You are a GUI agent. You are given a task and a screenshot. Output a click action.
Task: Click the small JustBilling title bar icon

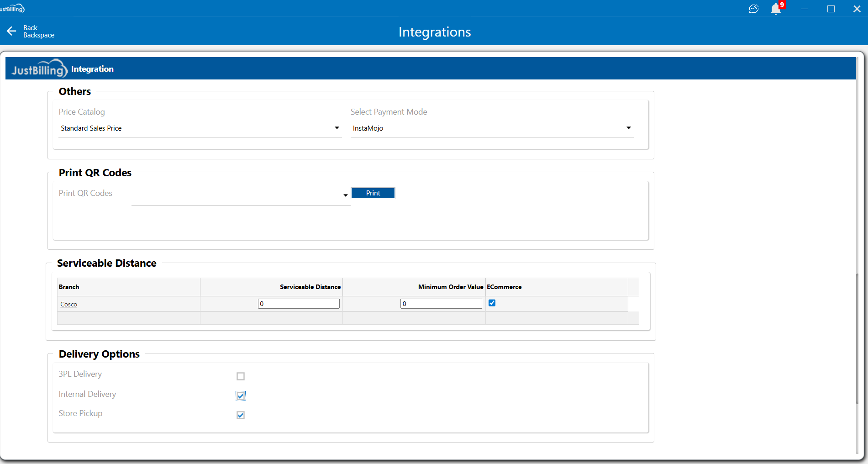12,9
